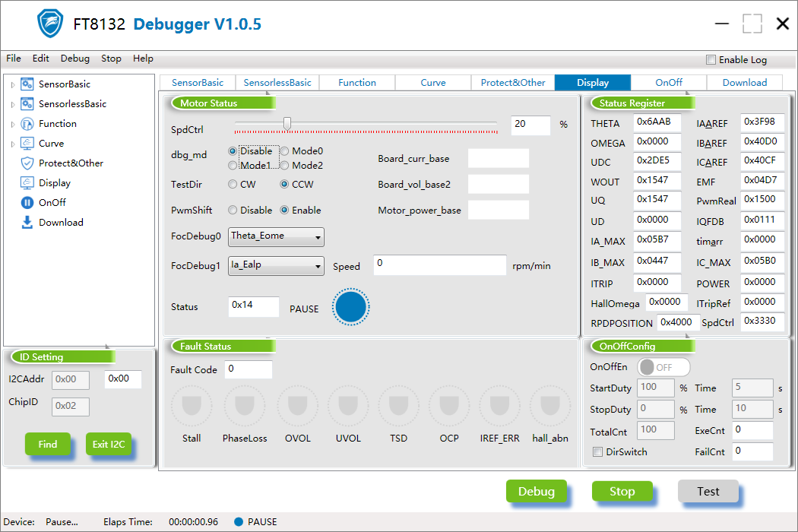Click the Protect&Other shield icon in sidebar
Image resolution: width=798 pixels, height=532 pixels.
click(27, 163)
